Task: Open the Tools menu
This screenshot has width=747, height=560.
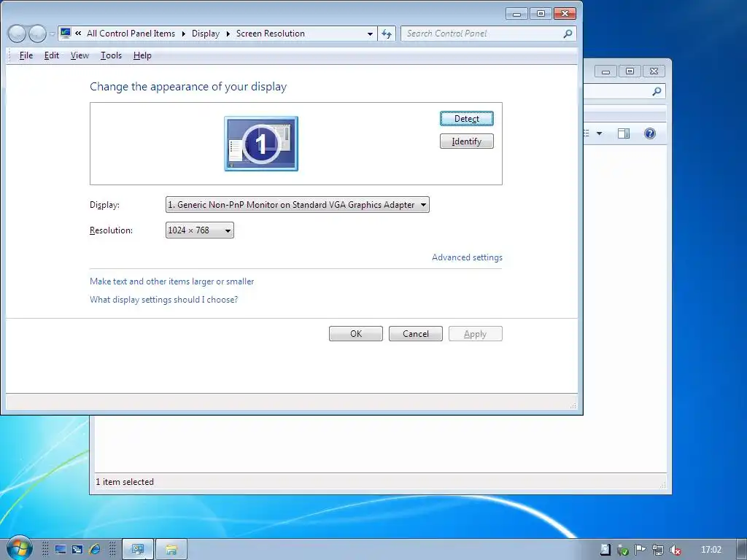Action: 111,55
